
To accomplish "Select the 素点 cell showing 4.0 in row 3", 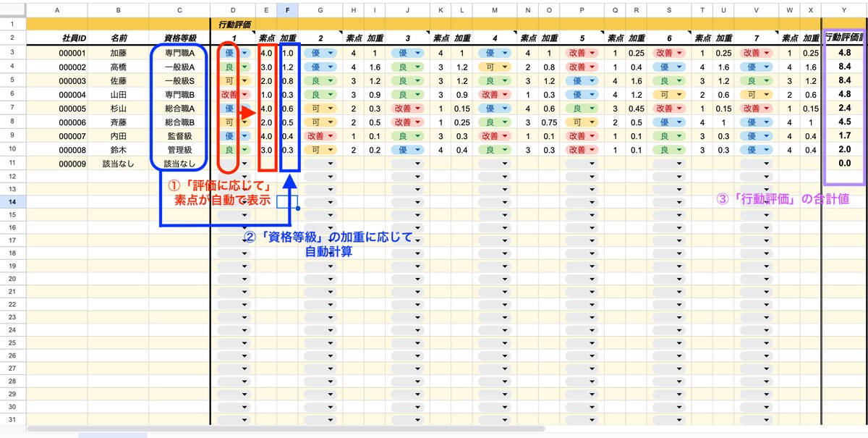I will click(266, 53).
